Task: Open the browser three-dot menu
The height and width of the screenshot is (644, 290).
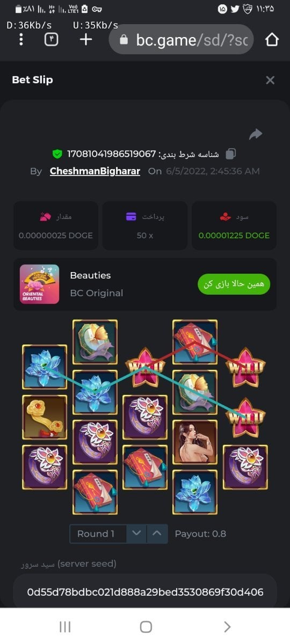Action: tap(21, 39)
